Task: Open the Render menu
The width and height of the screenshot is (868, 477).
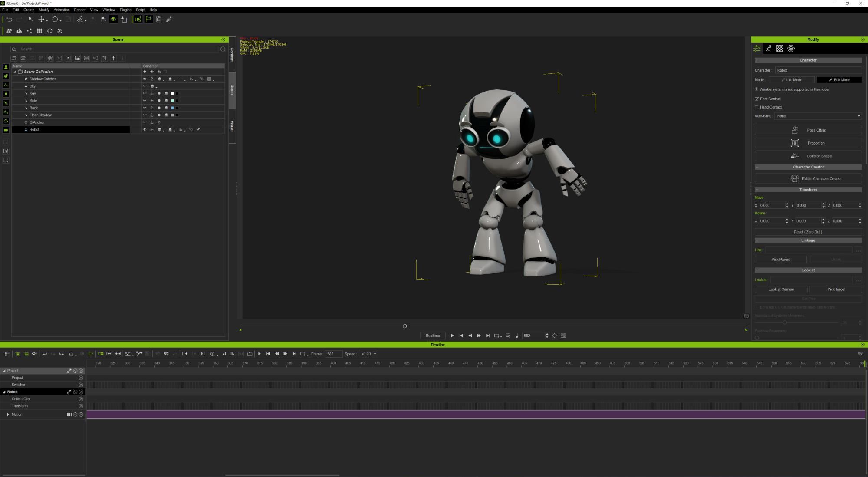Action: click(80, 10)
